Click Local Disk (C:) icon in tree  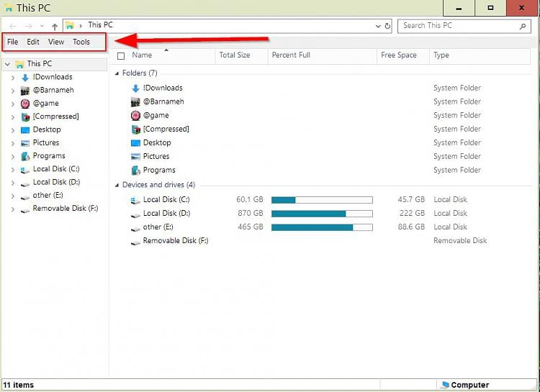pyautogui.click(x=25, y=170)
